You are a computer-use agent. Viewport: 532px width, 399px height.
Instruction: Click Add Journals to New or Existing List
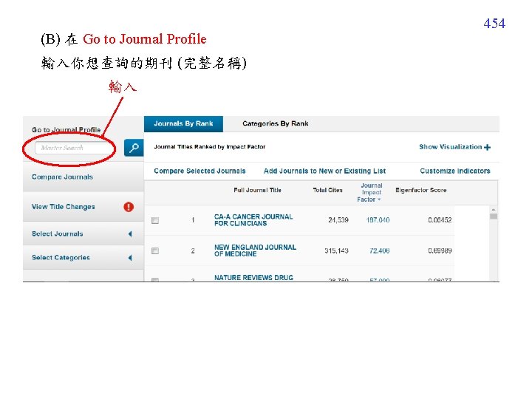point(324,171)
